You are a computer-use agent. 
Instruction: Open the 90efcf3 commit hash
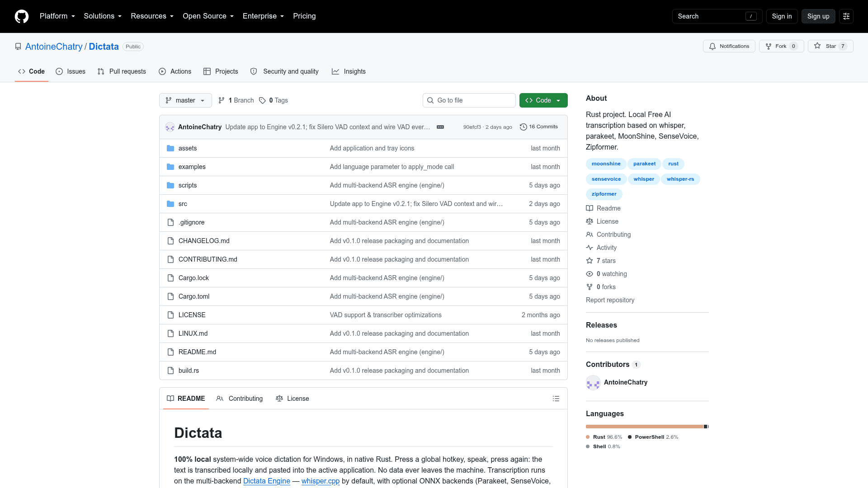point(472,127)
